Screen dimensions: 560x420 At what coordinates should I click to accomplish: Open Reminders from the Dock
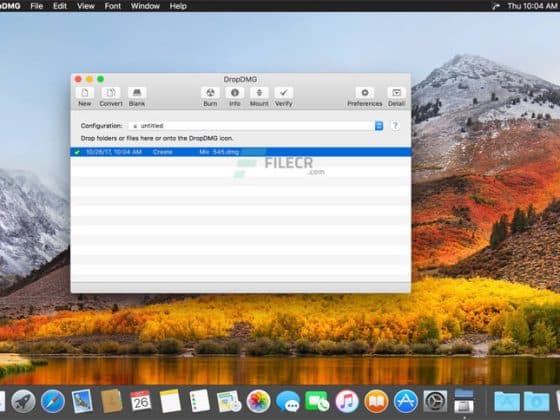[199, 401]
